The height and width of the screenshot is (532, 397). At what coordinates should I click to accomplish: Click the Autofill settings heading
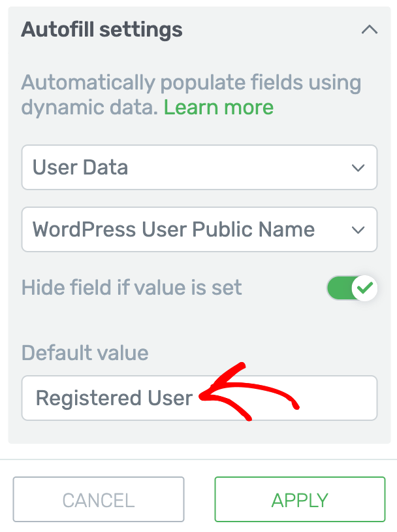[x=102, y=30]
